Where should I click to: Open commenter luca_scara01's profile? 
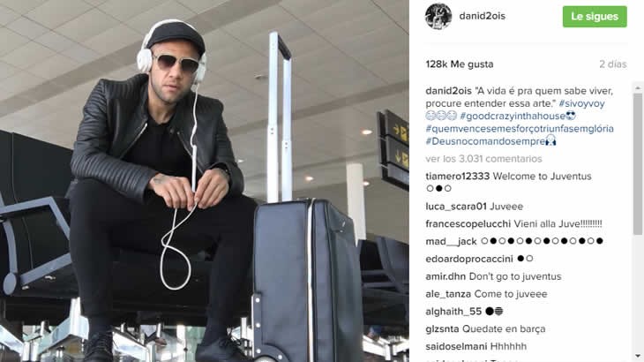click(x=456, y=207)
